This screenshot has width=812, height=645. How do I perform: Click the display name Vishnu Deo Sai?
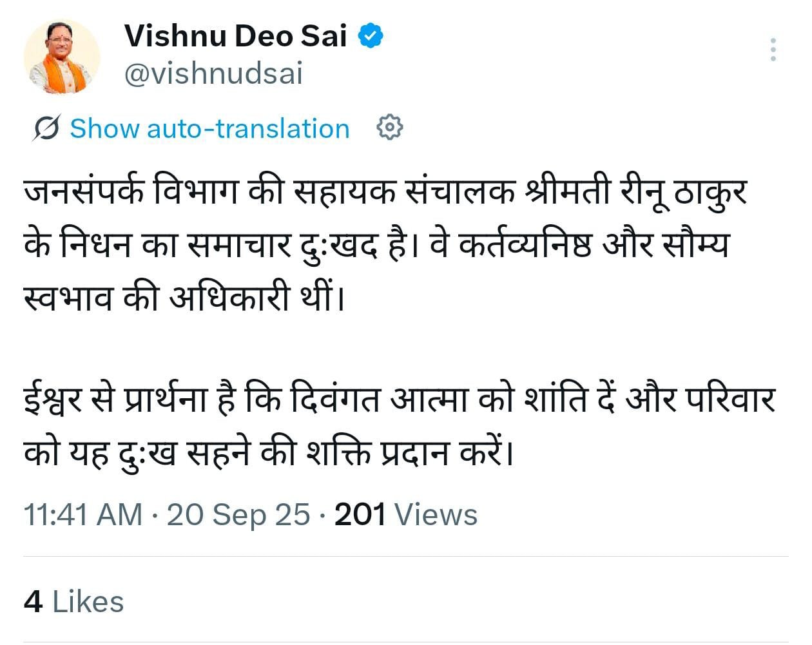(x=235, y=35)
